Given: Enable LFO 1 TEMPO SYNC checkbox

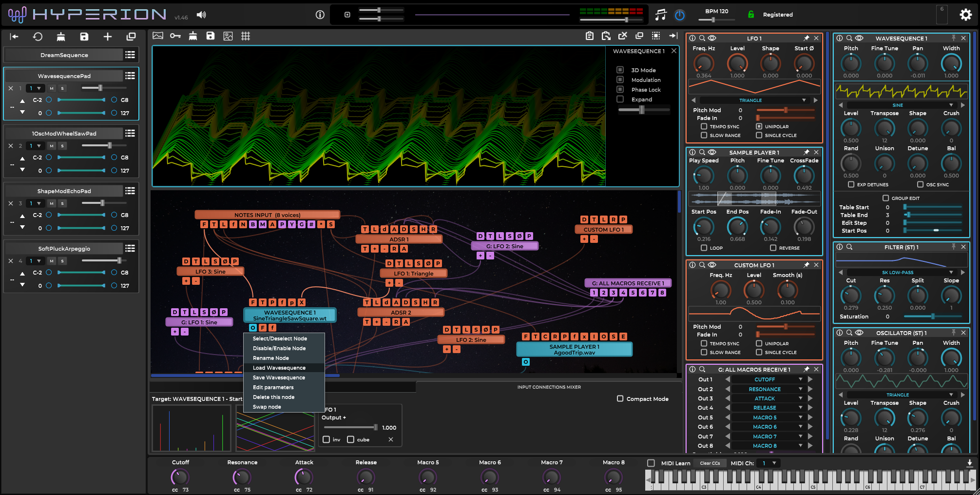Looking at the screenshot, I should tap(704, 126).
